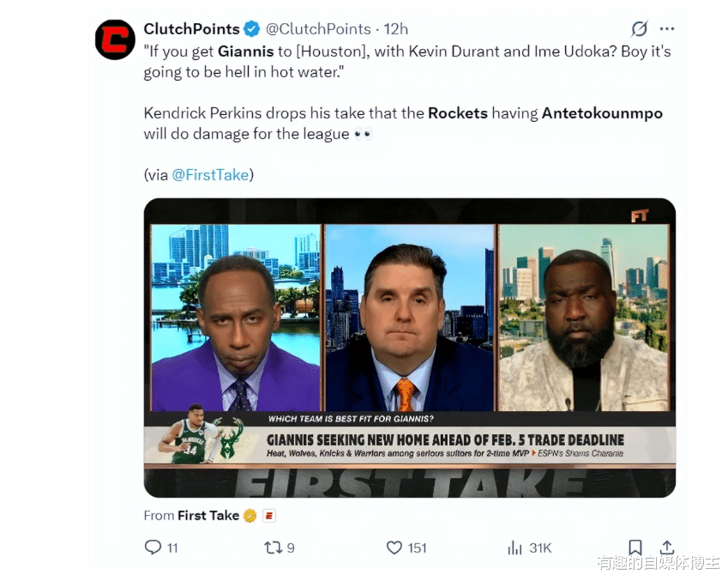
Task: View tweet analytics bar chart icon
Action: [514, 548]
